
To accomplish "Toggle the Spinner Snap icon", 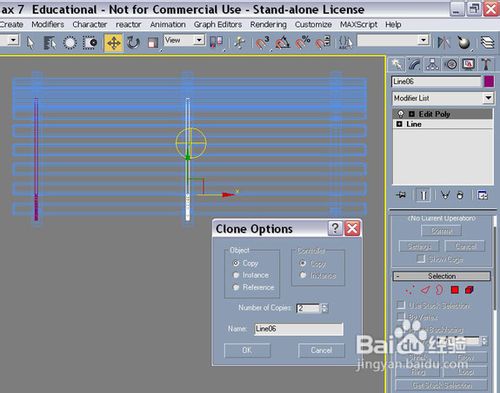I will pyautogui.click(x=323, y=43).
